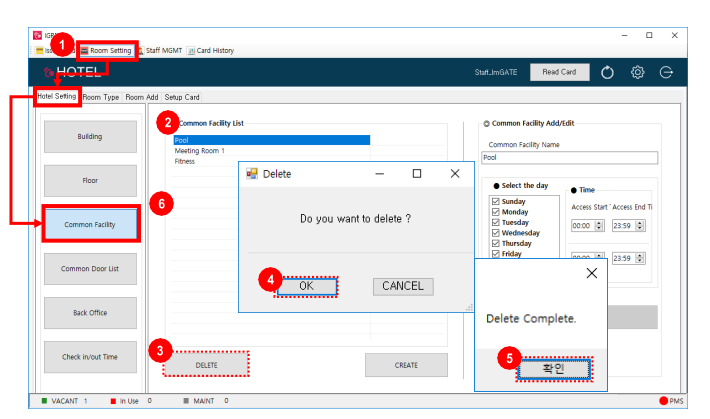Select the Common Facility sidebar button
The width and height of the screenshot is (710, 419).
[x=90, y=224]
